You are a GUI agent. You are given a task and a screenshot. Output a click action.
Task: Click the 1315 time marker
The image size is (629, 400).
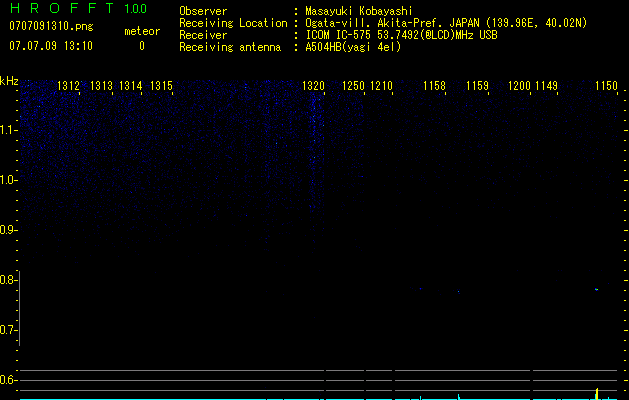161,86
